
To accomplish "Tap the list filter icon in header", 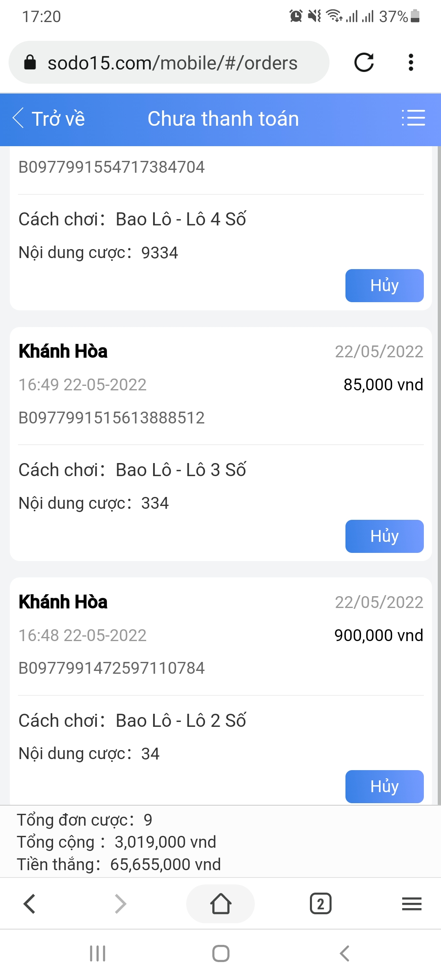I will point(413,118).
